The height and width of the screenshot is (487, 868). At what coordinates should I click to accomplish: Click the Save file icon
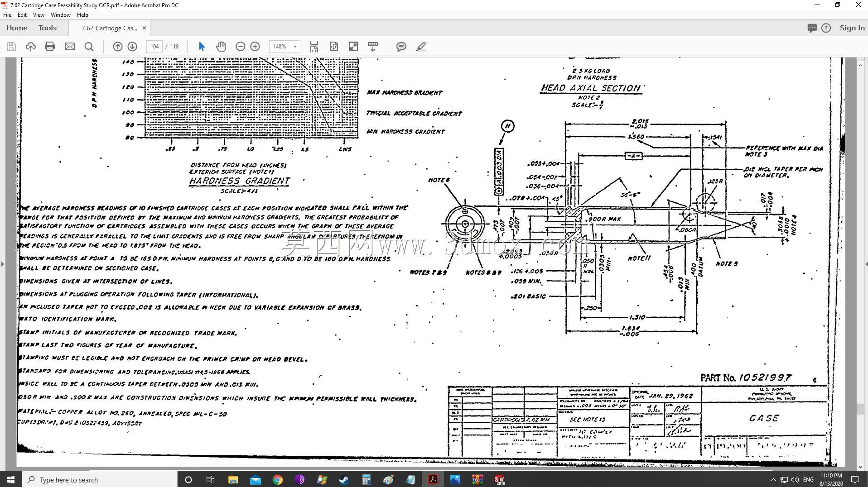[x=11, y=47]
